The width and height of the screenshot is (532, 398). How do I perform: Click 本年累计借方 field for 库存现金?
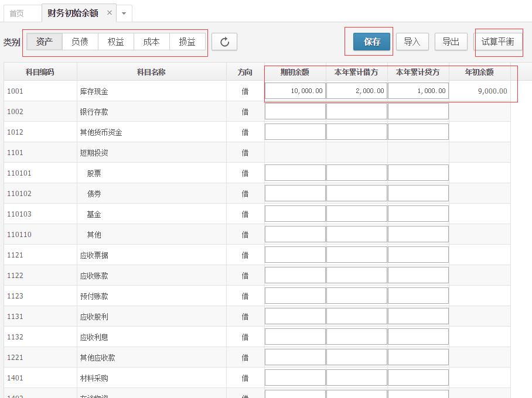pos(356,91)
